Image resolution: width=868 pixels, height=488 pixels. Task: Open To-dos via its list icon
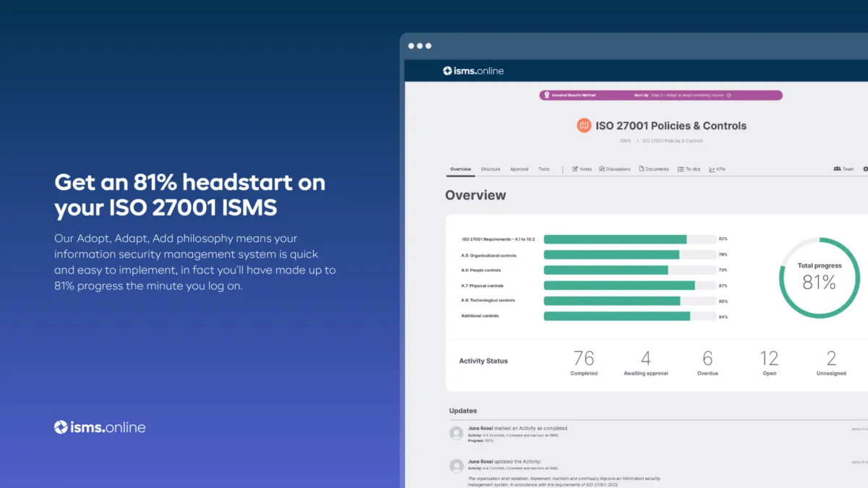click(x=680, y=169)
